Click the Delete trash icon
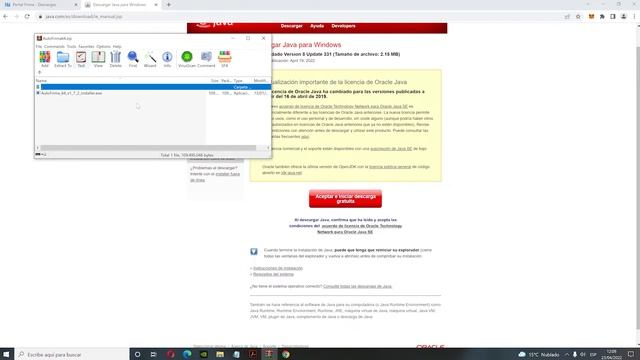This screenshot has height=360, width=640. [116, 59]
